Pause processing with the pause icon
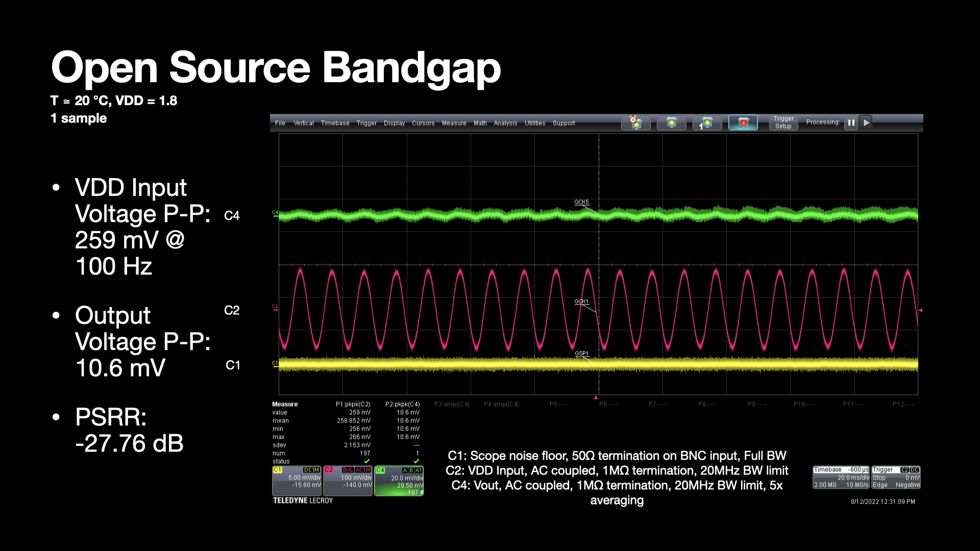980x551 pixels. coord(851,122)
